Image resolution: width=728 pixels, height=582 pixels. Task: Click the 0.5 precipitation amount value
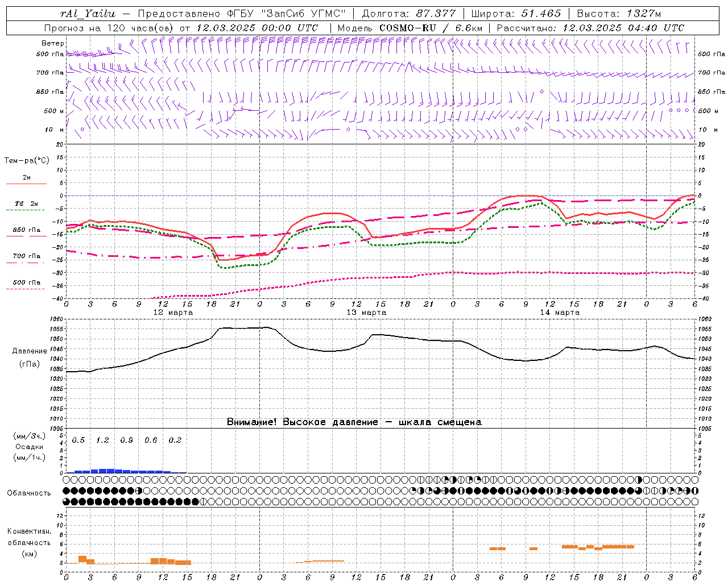click(x=78, y=440)
